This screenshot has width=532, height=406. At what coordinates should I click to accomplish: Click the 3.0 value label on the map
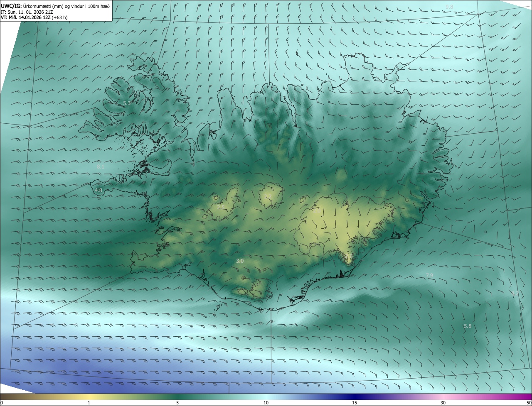point(240,261)
